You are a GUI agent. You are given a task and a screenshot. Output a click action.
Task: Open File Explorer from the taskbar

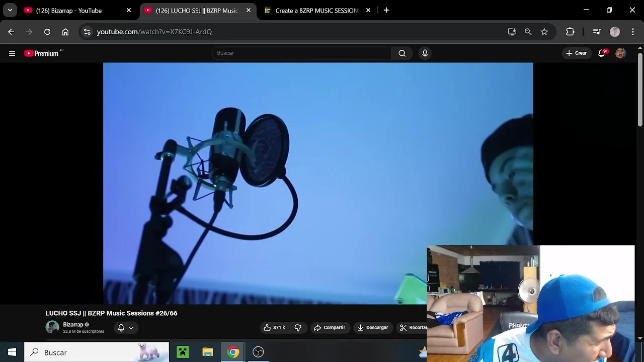click(208, 352)
